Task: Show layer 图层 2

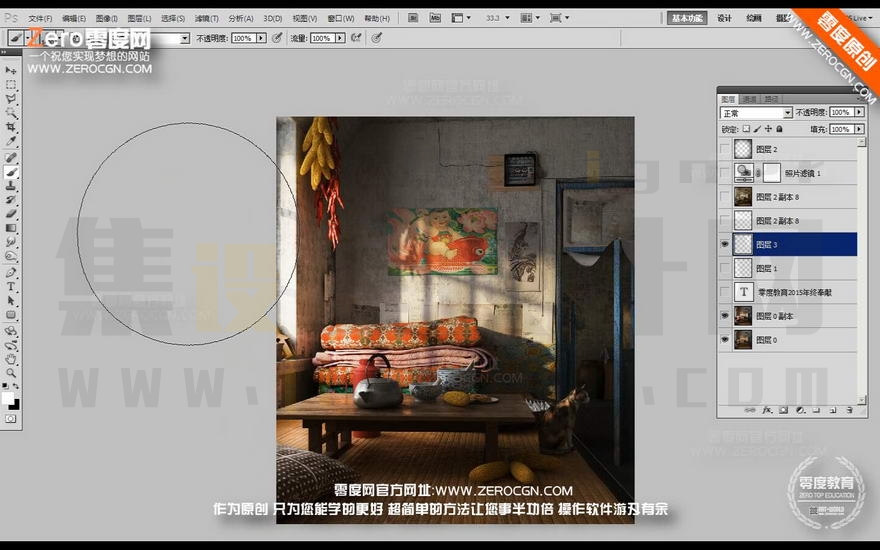Action: pos(725,149)
